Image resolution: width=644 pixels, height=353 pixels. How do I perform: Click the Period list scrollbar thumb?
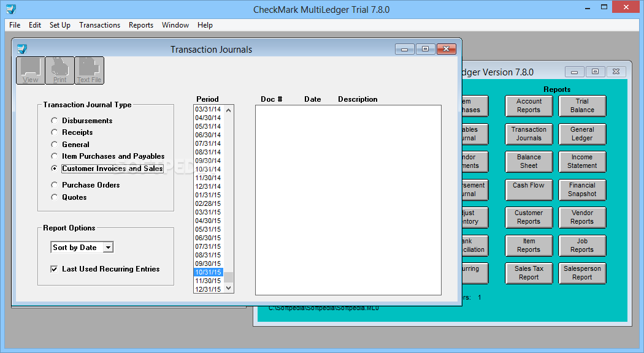click(x=229, y=277)
